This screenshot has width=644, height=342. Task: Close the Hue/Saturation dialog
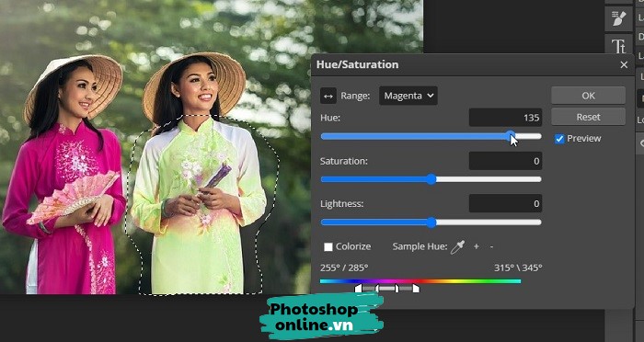pyautogui.click(x=624, y=65)
